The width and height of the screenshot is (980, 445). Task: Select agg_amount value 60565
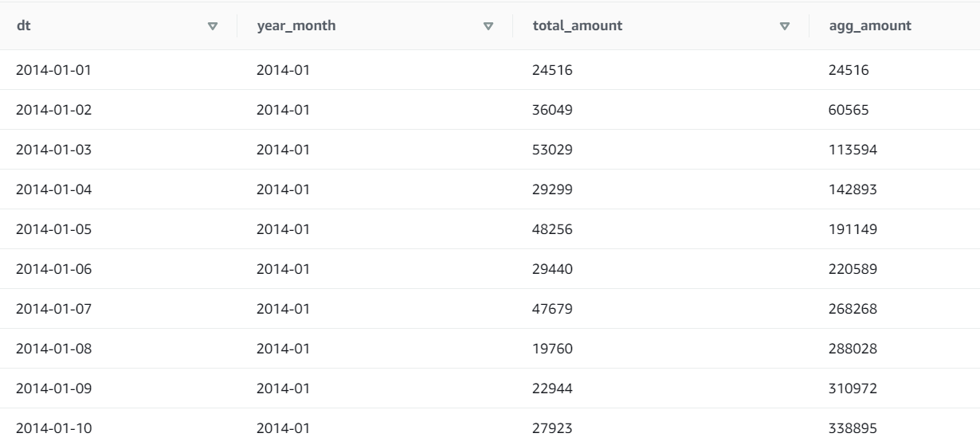pyautogui.click(x=849, y=110)
